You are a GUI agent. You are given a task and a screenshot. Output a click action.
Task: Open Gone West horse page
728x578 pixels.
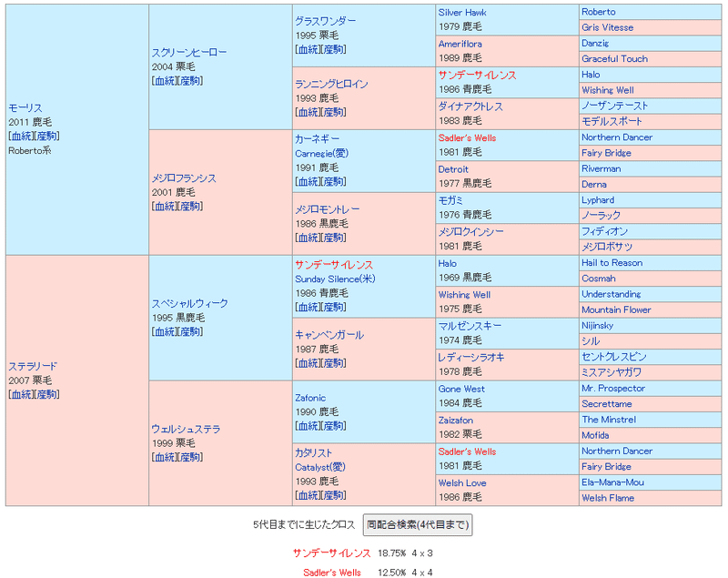(461, 389)
